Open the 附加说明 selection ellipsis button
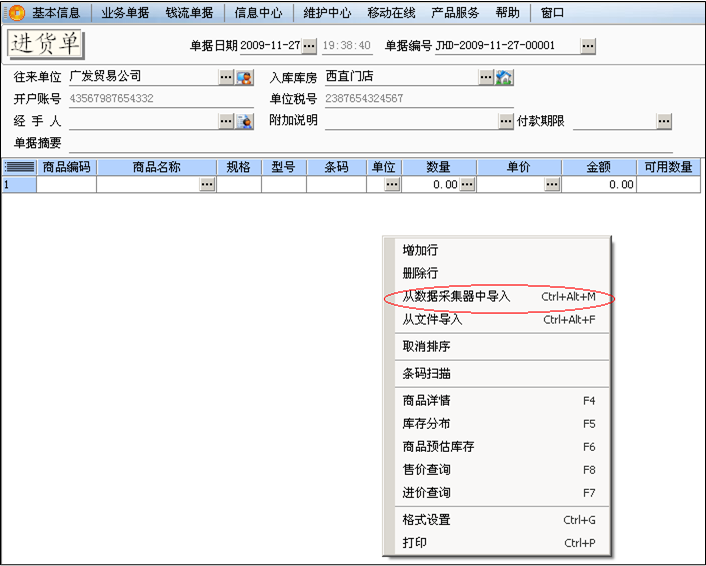 click(506, 121)
